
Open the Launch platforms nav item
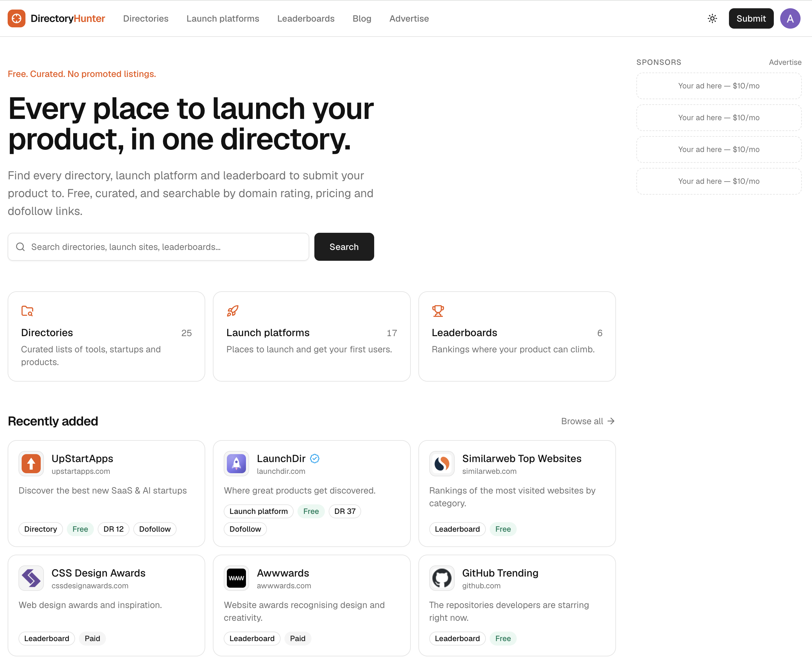[223, 18]
